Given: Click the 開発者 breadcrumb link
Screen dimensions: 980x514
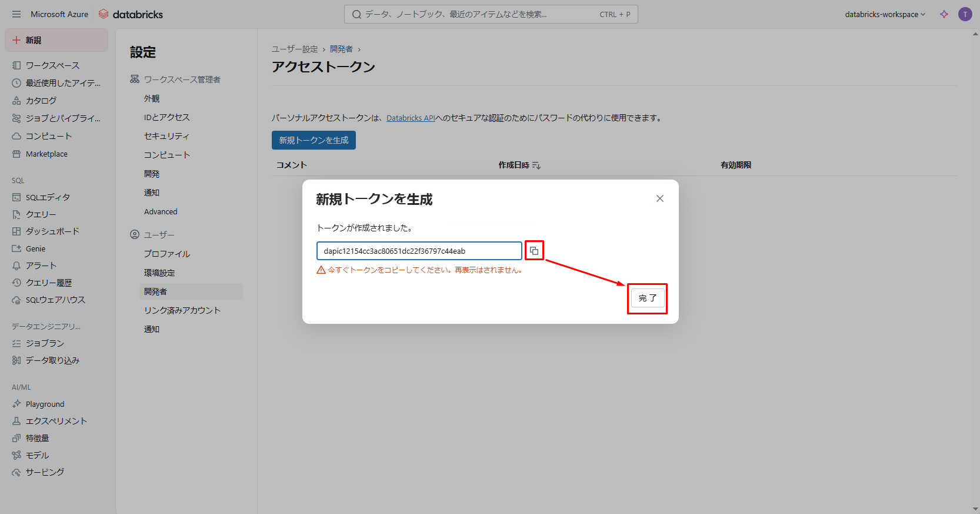Looking at the screenshot, I should click(341, 49).
